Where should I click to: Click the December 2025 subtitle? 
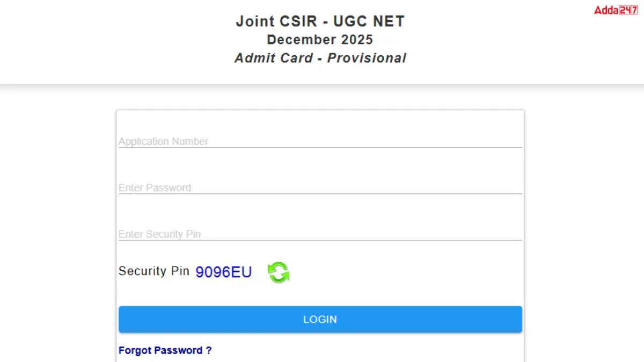[x=320, y=39]
